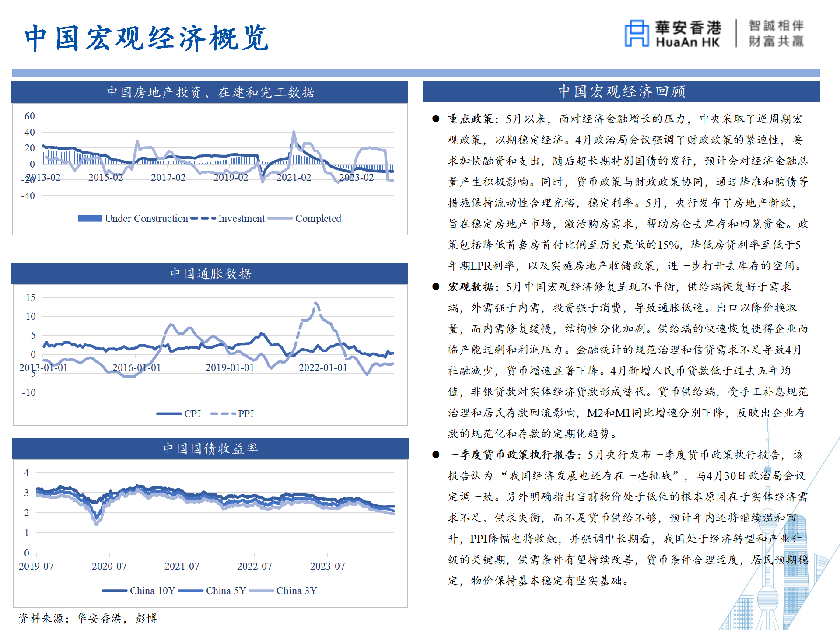The width and height of the screenshot is (840, 630).
Task: Click the 2017-02 axis label
Action: (x=168, y=177)
